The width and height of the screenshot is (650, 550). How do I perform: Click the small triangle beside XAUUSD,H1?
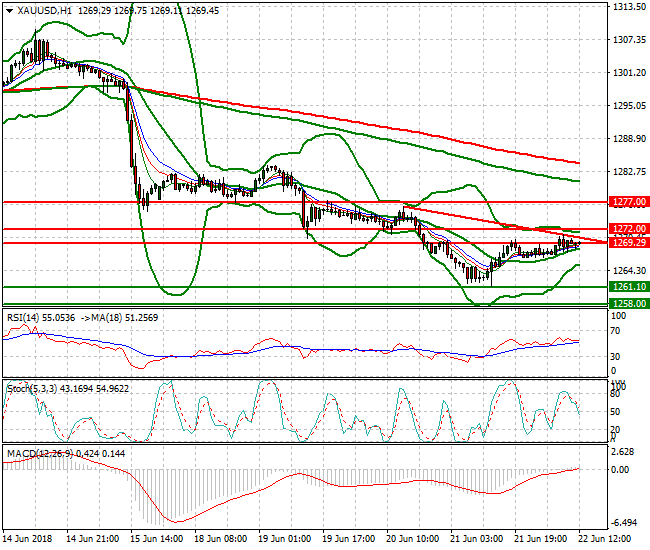[x=9, y=9]
